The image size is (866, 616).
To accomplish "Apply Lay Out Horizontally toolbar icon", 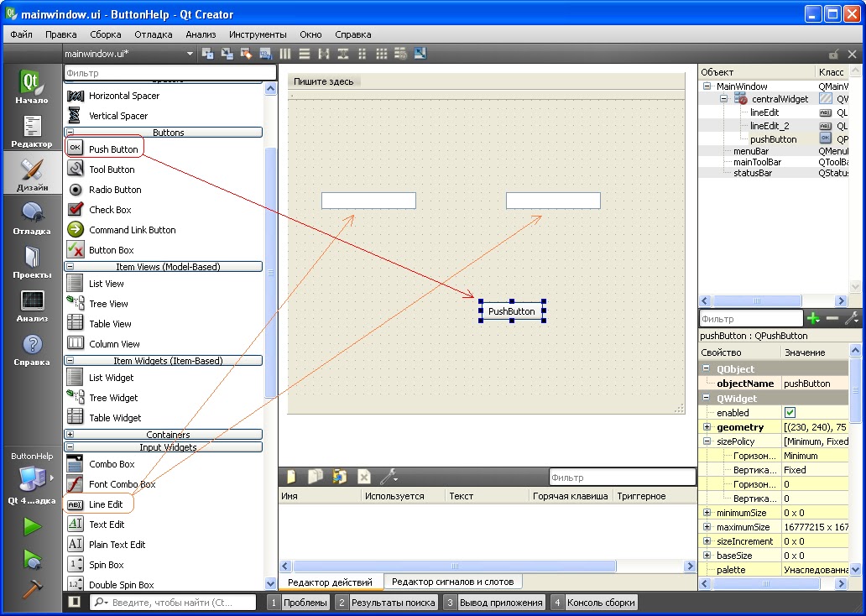I will point(285,54).
